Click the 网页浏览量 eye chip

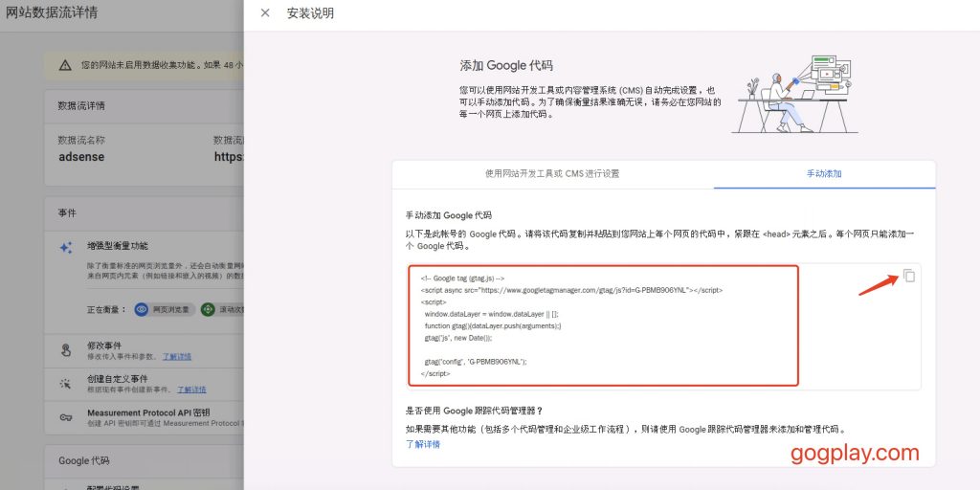[x=165, y=309]
